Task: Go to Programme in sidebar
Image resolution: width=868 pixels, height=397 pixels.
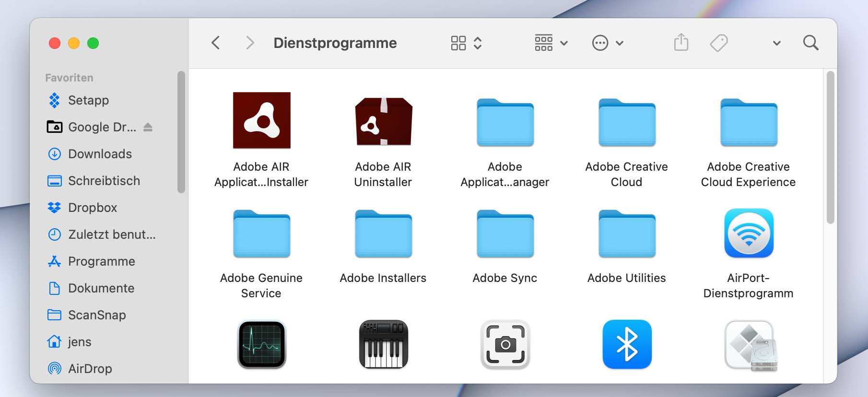Action: click(x=103, y=261)
